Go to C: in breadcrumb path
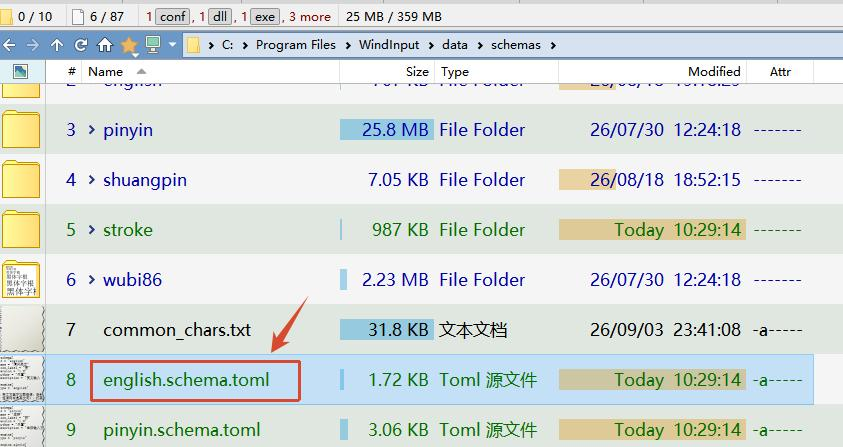The image size is (843, 447). coord(227,45)
